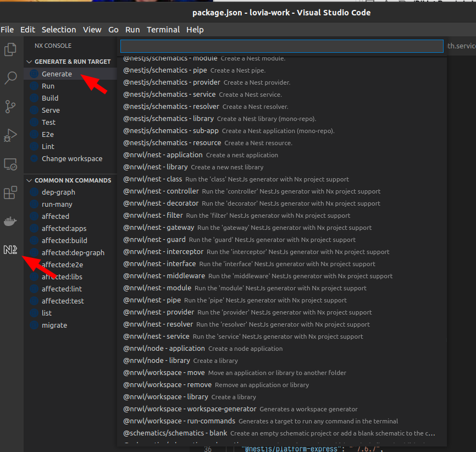Click the round icon beside affected:lint
This screenshot has height=452, width=476.
(x=34, y=289)
